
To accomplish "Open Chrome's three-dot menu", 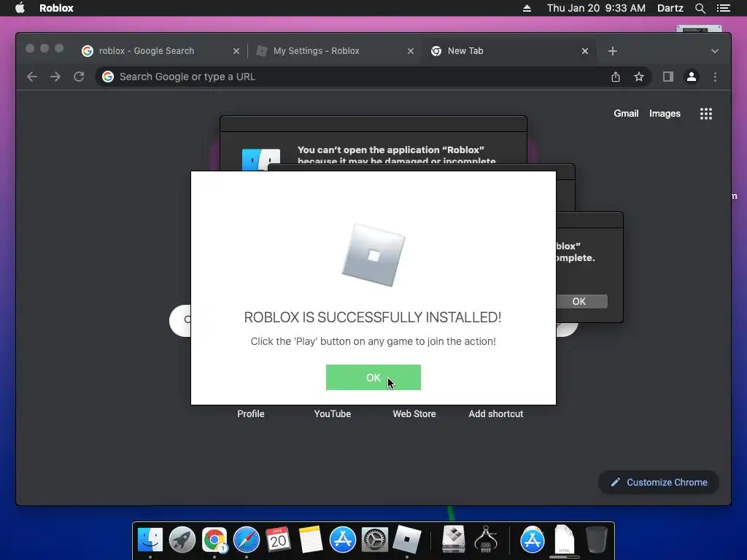I will 715,77.
